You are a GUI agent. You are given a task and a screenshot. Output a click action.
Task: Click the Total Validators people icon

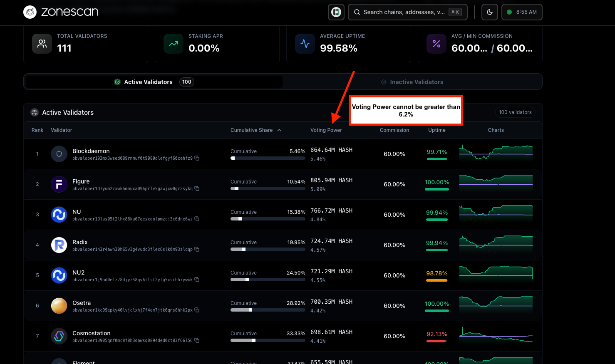42,44
